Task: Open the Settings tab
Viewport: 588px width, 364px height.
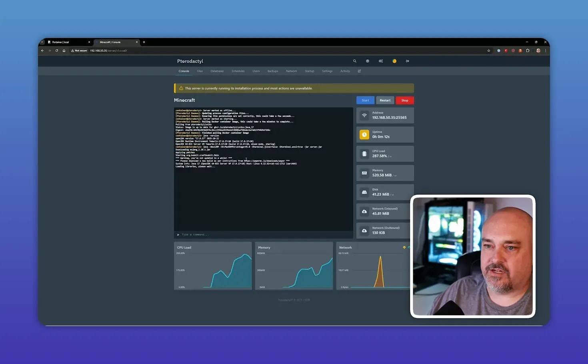Action: [327, 71]
